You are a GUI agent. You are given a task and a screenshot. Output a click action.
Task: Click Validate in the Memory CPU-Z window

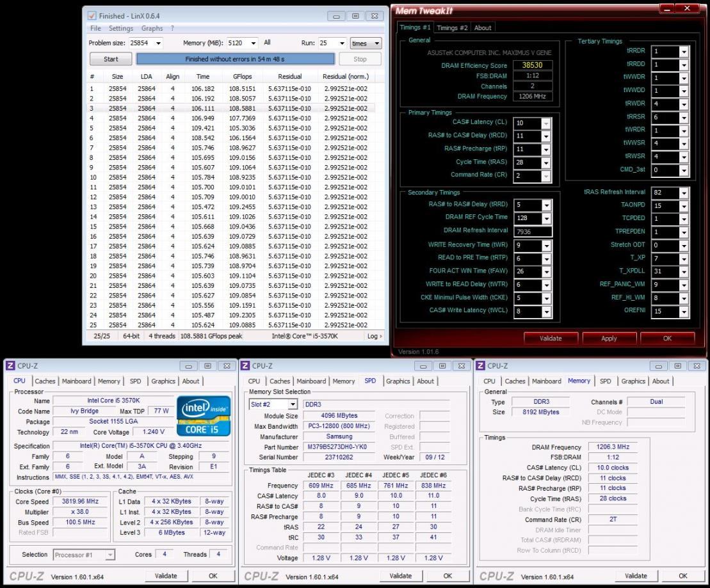click(x=636, y=576)
